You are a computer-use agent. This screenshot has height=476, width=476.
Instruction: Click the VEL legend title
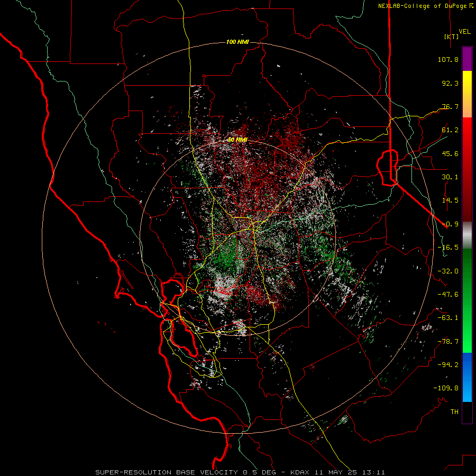tap(464, 32)
